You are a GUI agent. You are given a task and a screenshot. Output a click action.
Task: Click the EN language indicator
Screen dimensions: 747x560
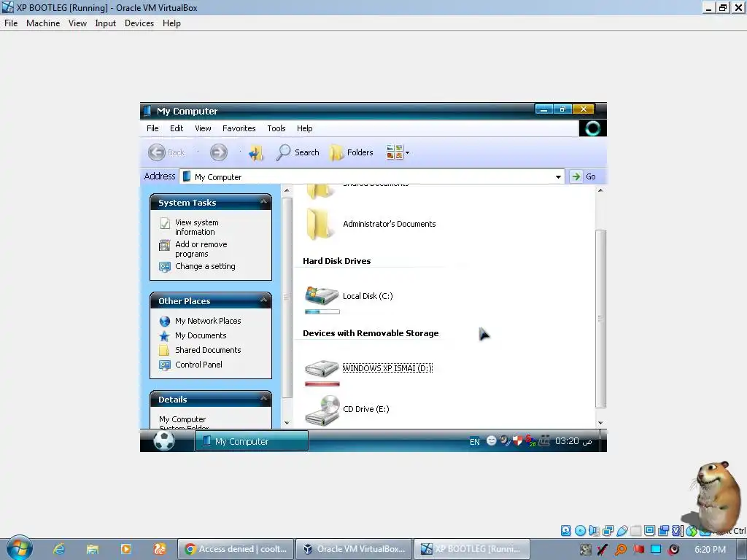(x=474, y=441)
